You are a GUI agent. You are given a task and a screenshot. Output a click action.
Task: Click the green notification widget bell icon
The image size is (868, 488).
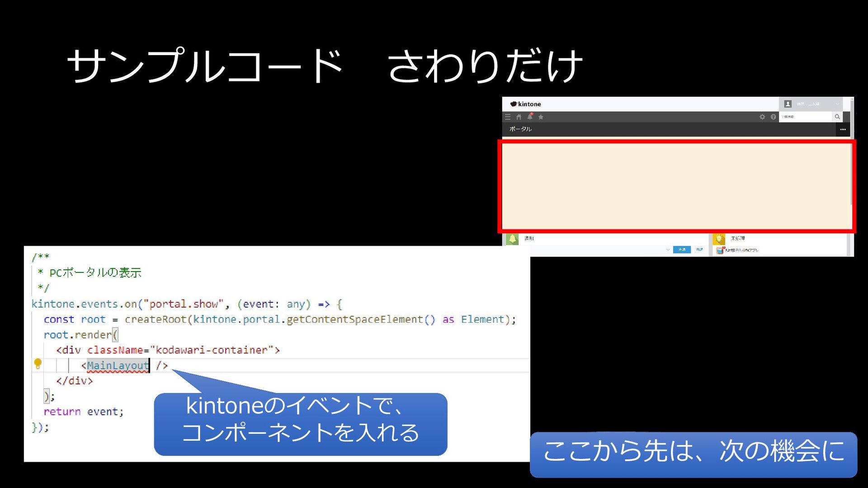512,239
